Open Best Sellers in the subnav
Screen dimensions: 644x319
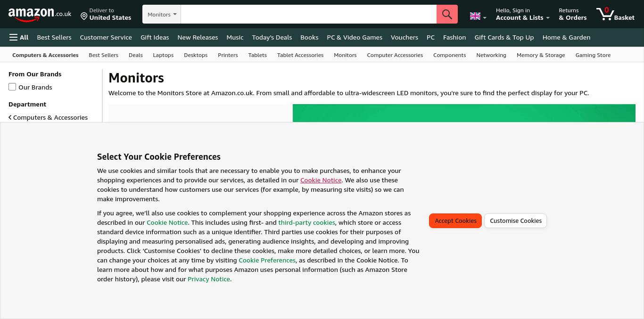coord(103,55)
